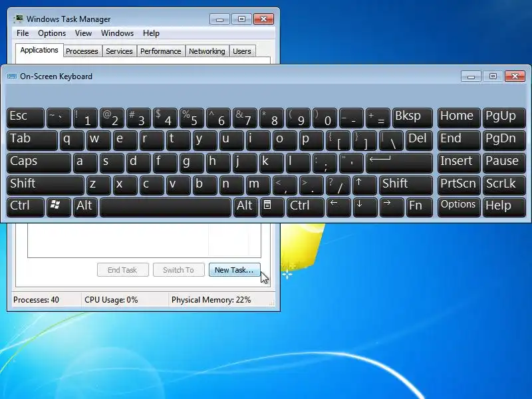Click the New Task... button
532x399 pixels.
pyautogui.click(x=235, y=270)
